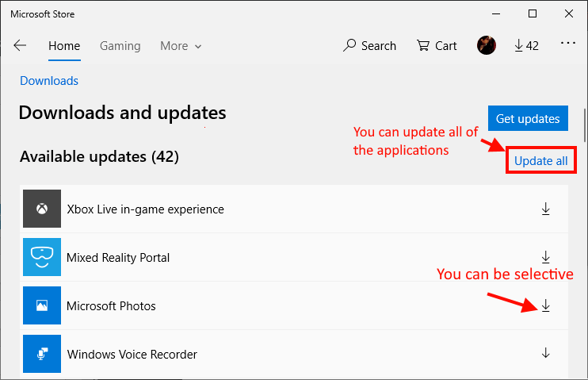
Task: Click the Windows Voice Recorder app icon
Action: (42, 354)
